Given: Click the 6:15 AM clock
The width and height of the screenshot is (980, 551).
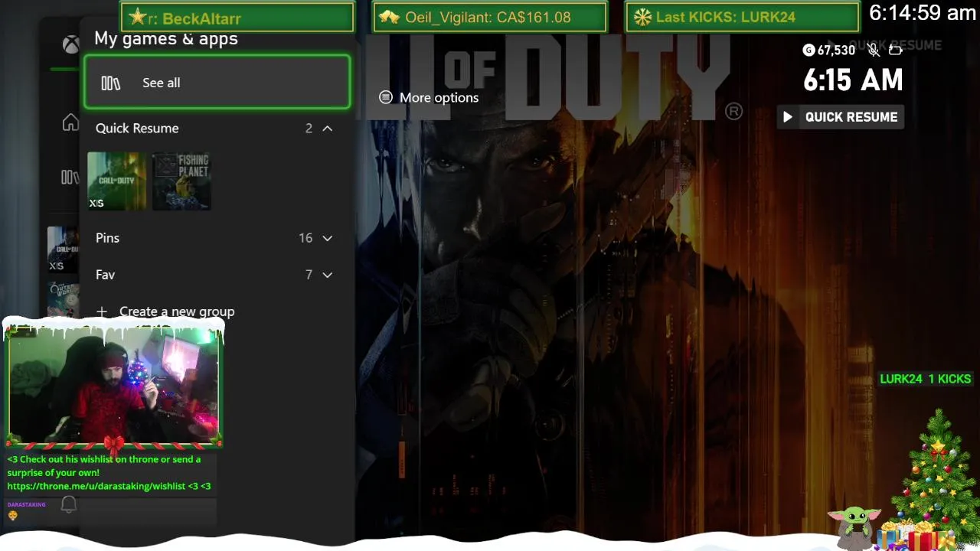Looking at the screenshot, I should point(853,80).
